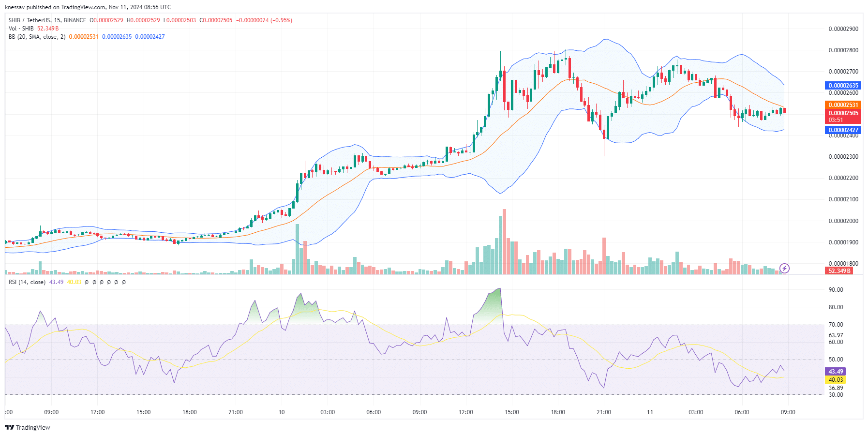Click the BB lower value 0.00002427 in the legend
This screenshot has width=868, height=436.
(150, 37)
